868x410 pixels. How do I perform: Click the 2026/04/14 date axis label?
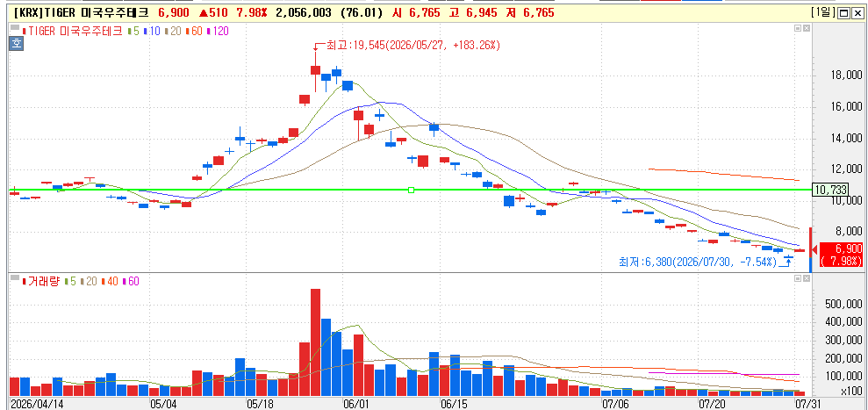[37, 404]
